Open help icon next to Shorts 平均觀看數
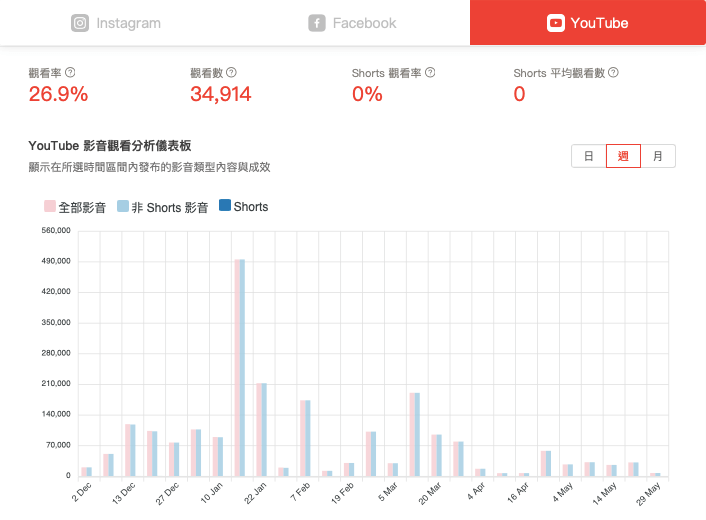 tap(613, 72)
